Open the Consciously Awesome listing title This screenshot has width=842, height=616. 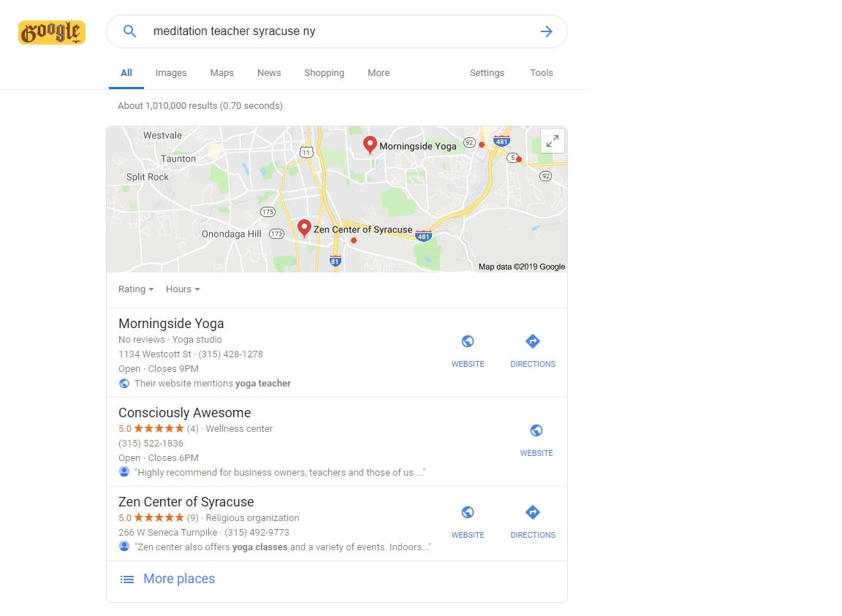pyautogui.click(x=185, y=412)
